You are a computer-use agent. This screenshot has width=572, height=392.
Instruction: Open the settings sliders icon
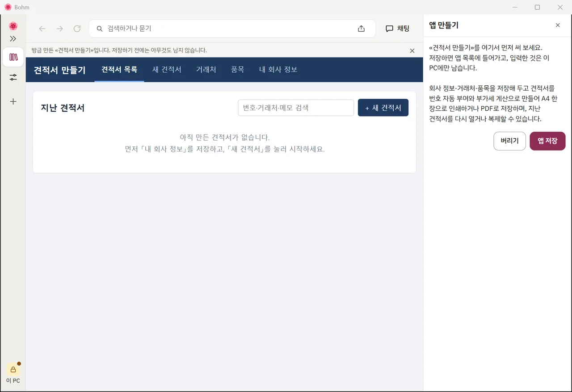click(x=13, y=78)
